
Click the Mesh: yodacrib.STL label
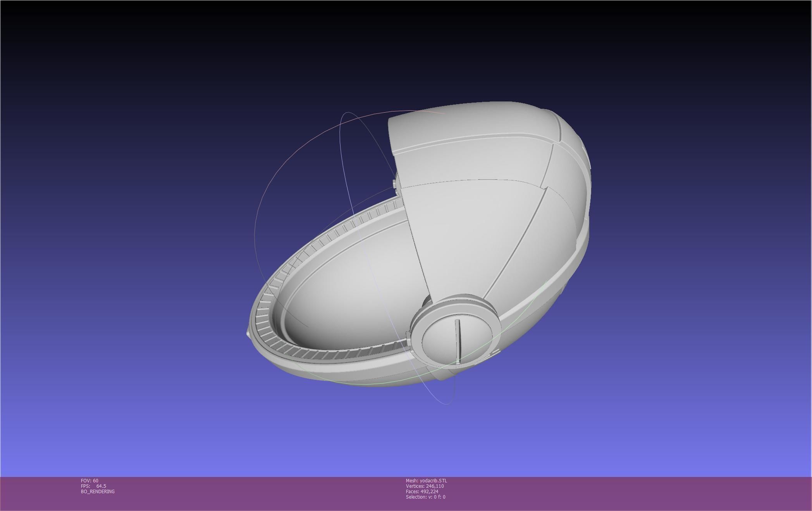(426, 480)
